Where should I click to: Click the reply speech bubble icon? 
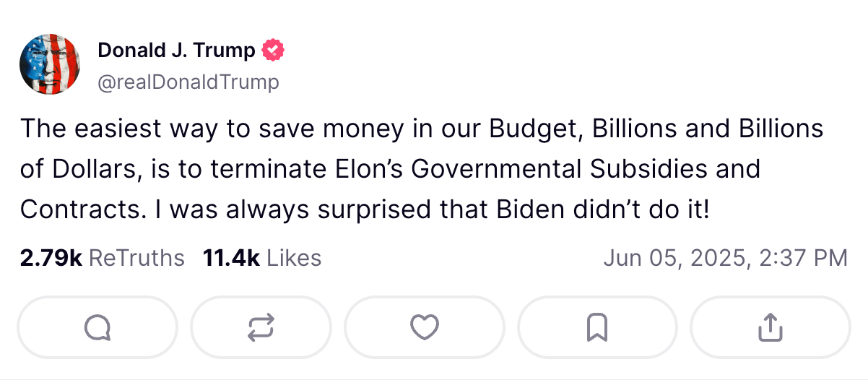(x=97, y=329)
